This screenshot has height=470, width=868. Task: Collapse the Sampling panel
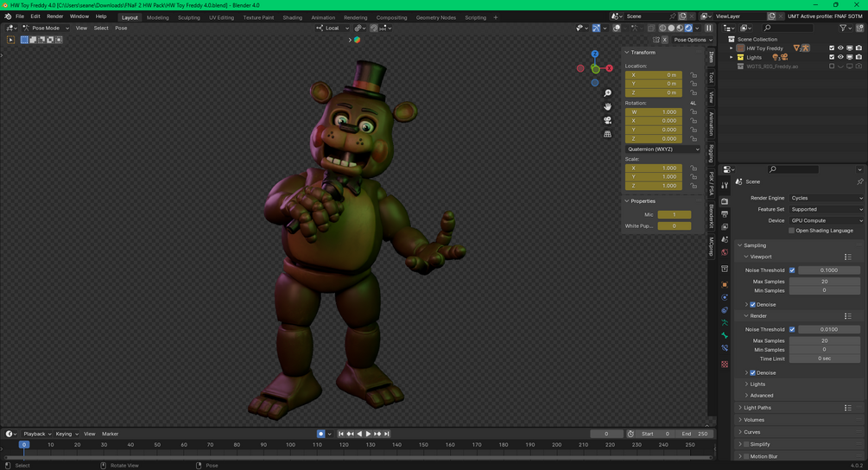click(740, 245)
